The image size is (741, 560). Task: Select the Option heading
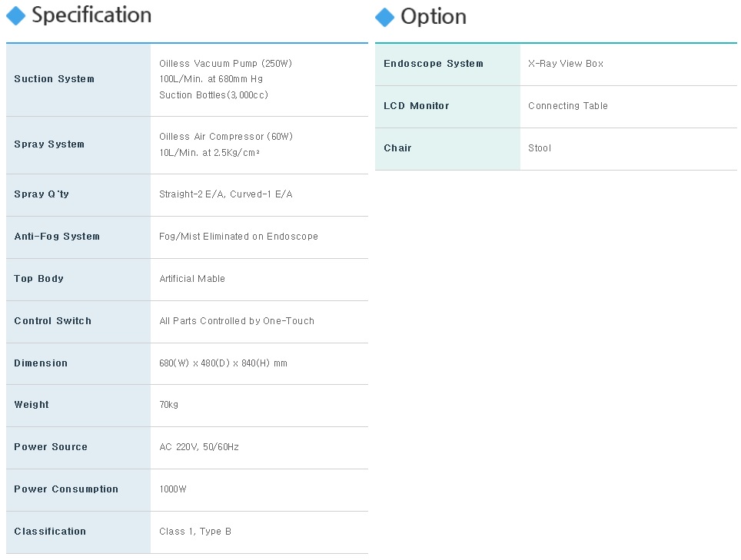click(434, 17)
